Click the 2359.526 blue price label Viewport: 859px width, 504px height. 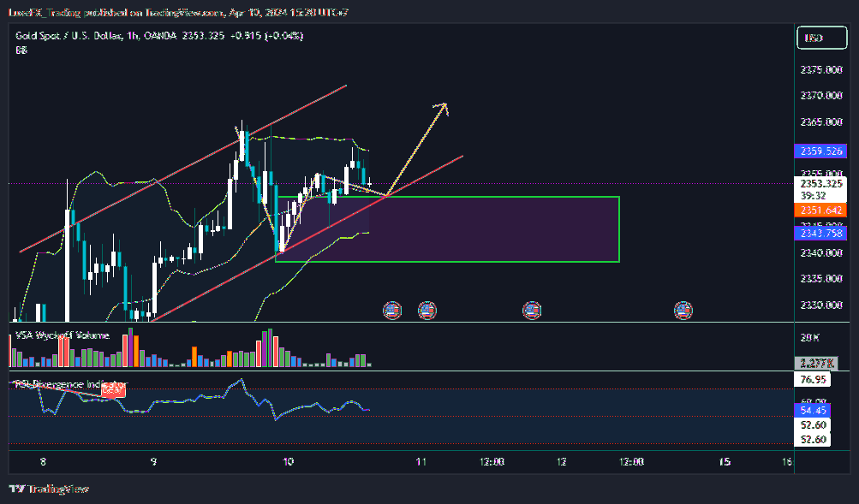pyautogui.click(x=820, y=151)
